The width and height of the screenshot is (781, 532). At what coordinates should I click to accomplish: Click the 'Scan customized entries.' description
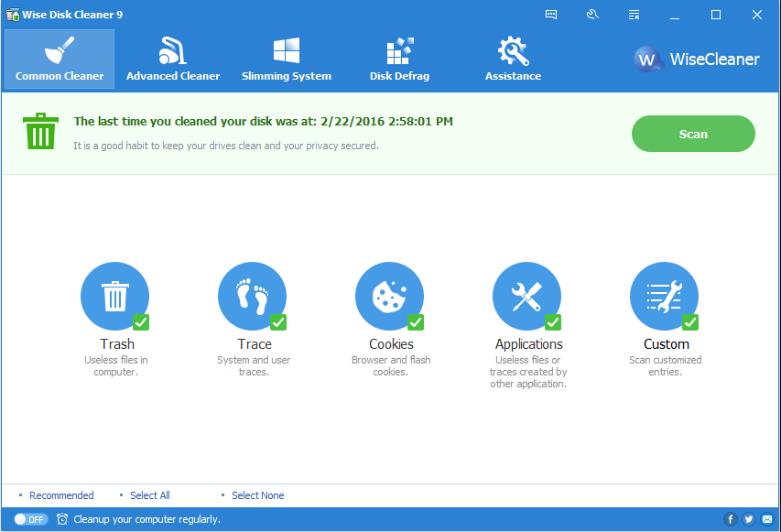[666, 365]
